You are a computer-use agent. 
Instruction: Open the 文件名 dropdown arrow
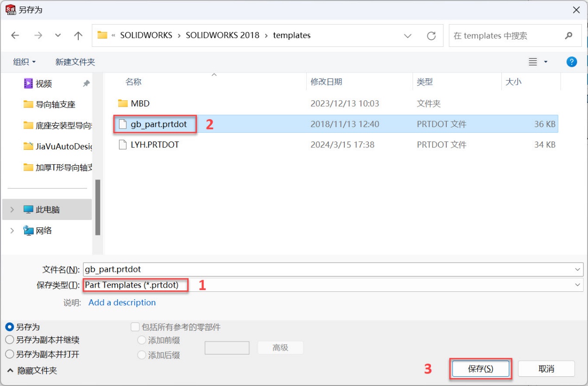coord(578,269)
